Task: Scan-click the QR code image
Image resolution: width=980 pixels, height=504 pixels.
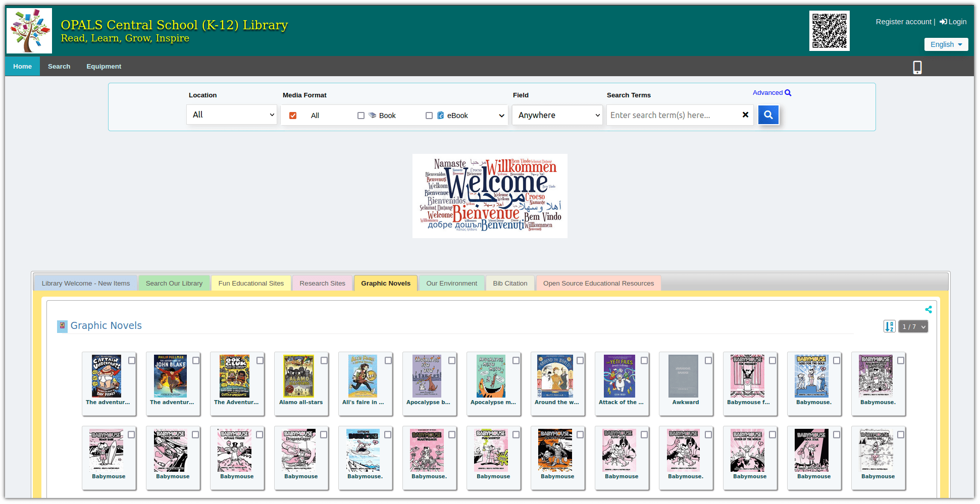Action: [x=830, y=30]
